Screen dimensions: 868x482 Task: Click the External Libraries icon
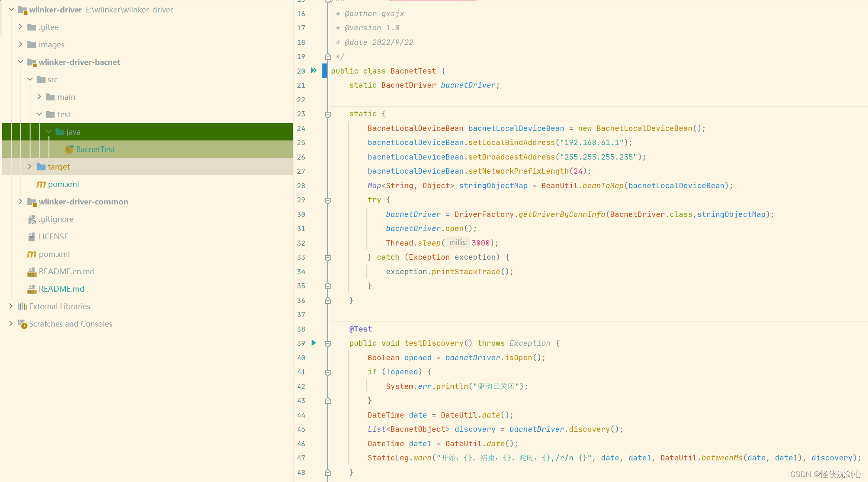click(22, 306)
